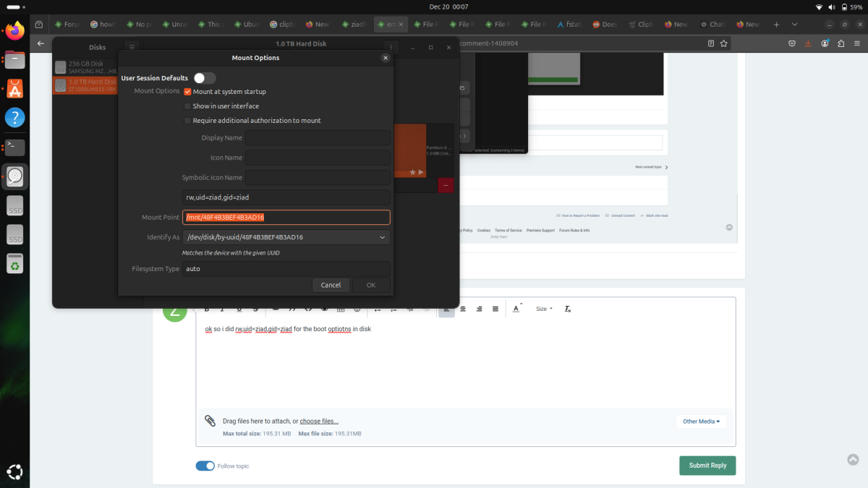
Task: Toggle User Session Defaults switch
Action: tap(205, 78)
